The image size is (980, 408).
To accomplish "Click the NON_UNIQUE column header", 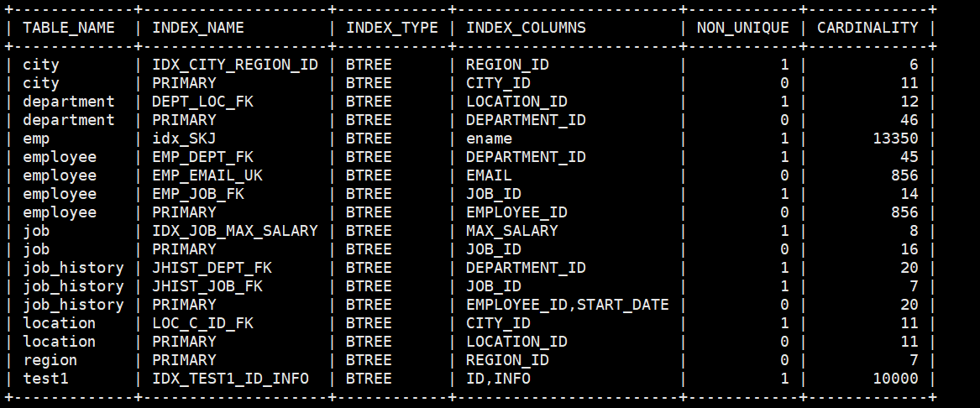I will (743, 28).
